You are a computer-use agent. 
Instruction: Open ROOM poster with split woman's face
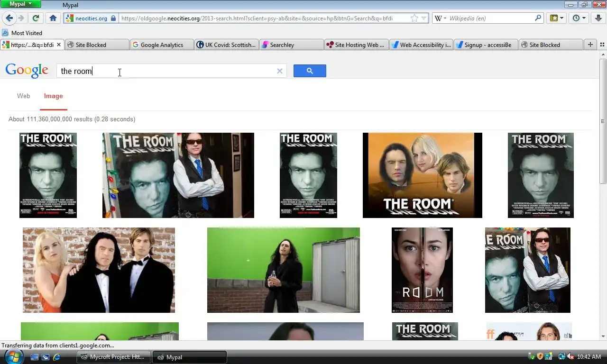(x=422, y=270)
